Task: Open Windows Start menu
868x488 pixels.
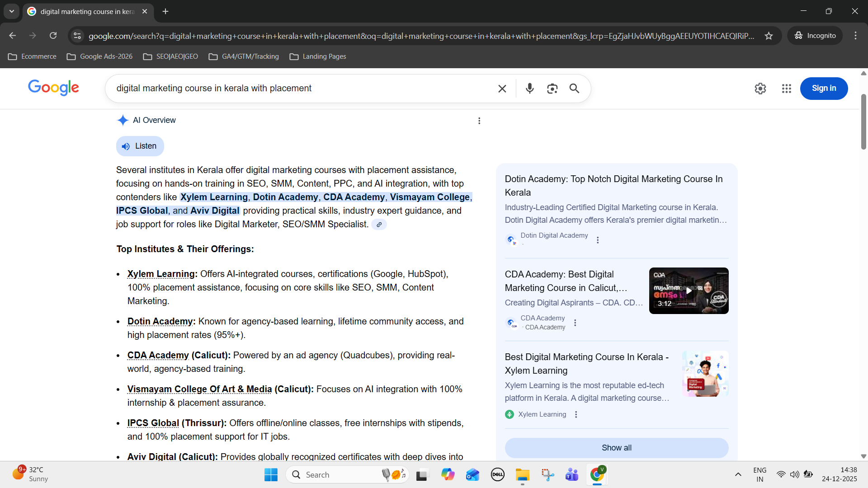Action: tap(271, 475)
